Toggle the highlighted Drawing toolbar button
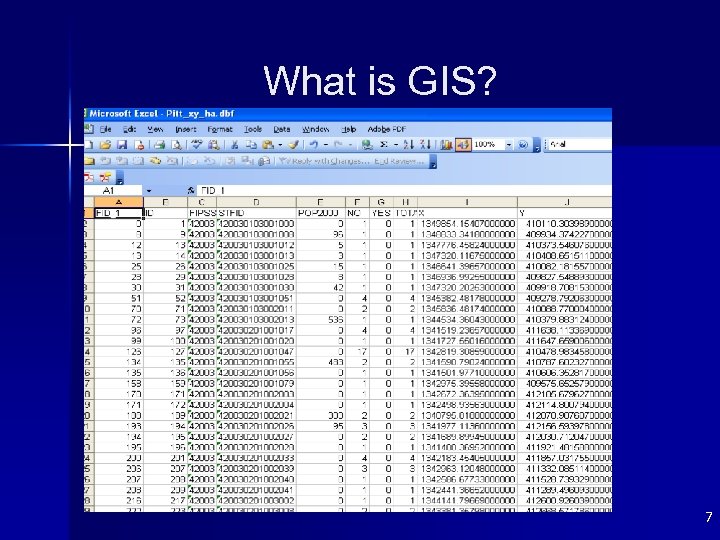The image size is (720, 540). click(463, 145)
